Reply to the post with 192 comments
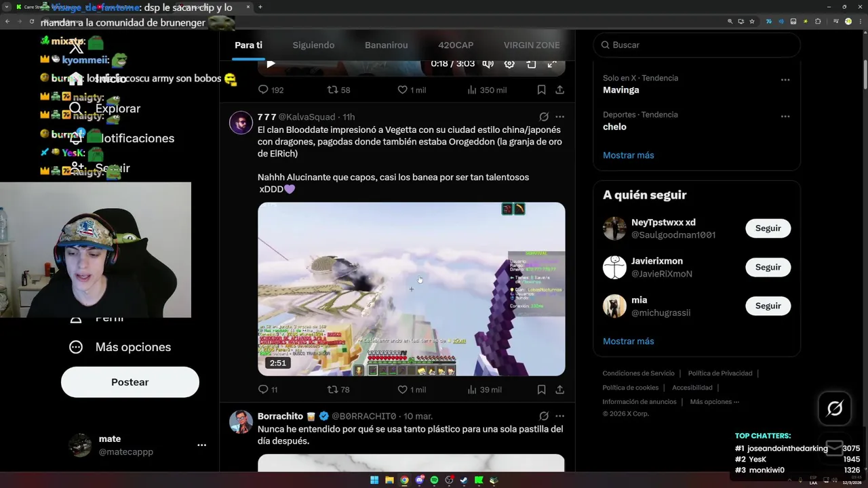This screenshot has width=868, height=488. click(x=271, y=89)
